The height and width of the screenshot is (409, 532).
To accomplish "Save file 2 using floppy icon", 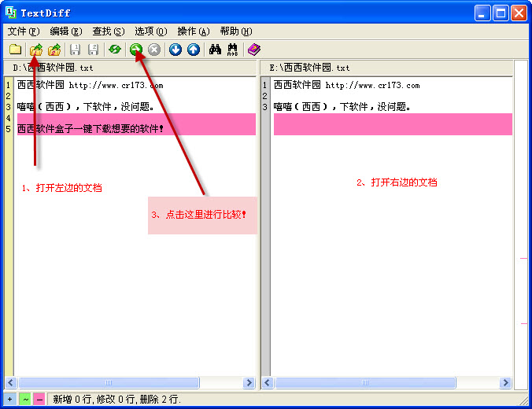I will [x=93, y=50].
